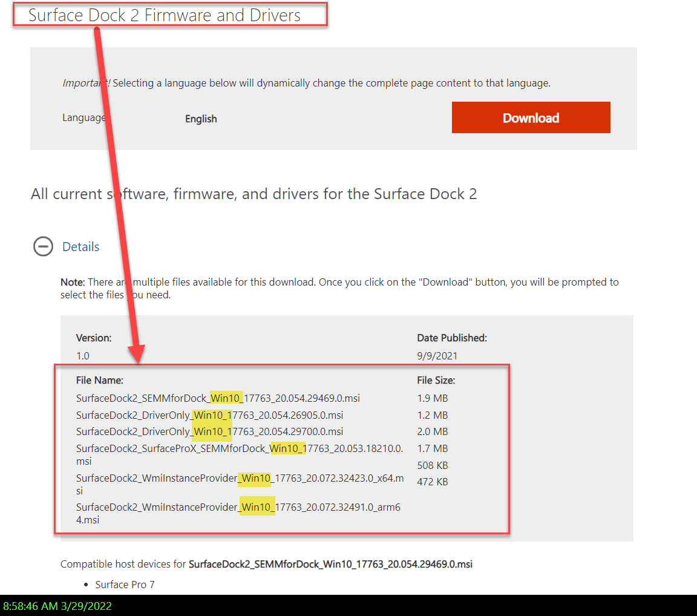Click the File Size: label
Viewport: 697px width, 616px height.
[436, 380]
